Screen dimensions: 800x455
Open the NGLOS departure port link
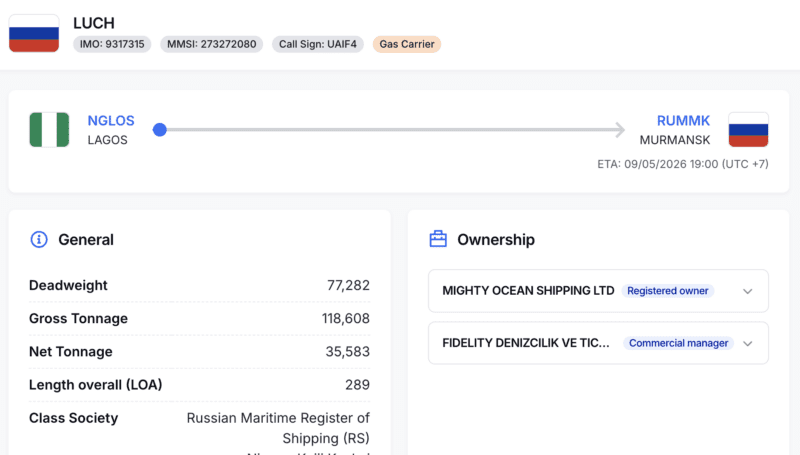pos(111,121)
